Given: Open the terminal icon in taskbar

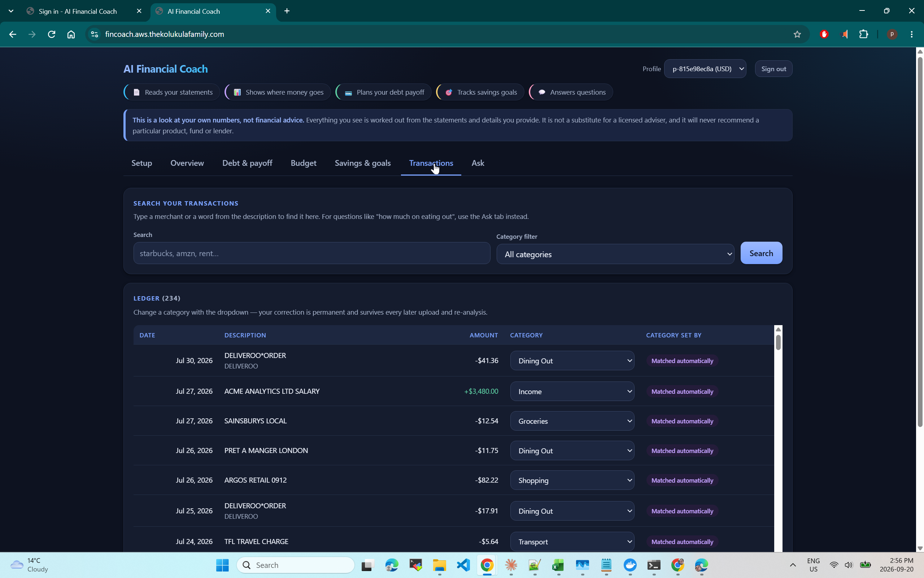Looking at the screenshot, I should point(654,565).
